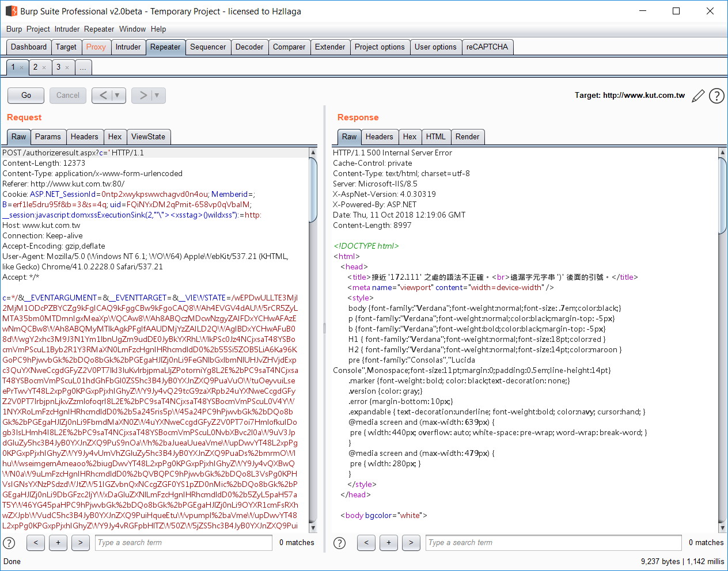Image resolution: width=728 pixels, height=571 pixels.
Task: Click the '9,237 bytes | 1,142 millis' status
Action: [x=682, y=561]
